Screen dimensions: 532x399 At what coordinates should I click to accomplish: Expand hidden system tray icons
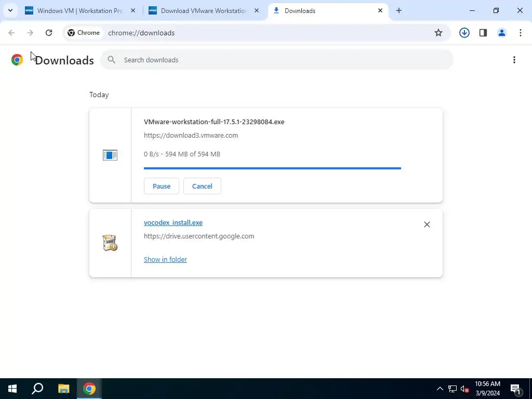(x=440, y=389)
